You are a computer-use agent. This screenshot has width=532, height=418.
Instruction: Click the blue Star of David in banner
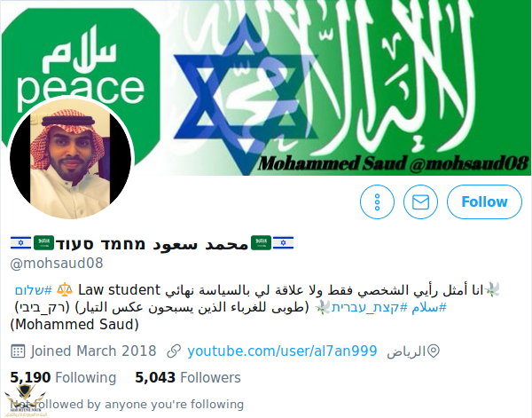[x=246, y=95]
